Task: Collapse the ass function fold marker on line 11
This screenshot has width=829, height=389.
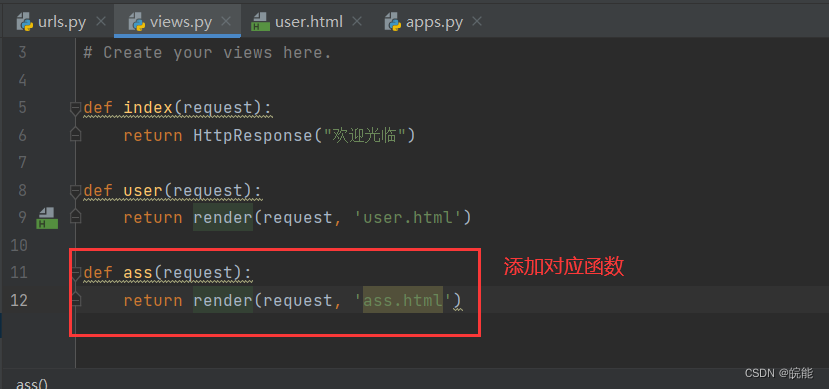Action: coord(76,273)
